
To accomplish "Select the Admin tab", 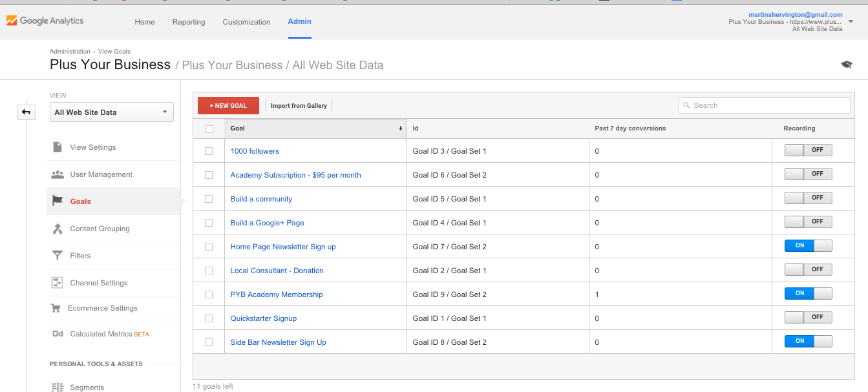I will pyautogui.click(x=299, y=21).
